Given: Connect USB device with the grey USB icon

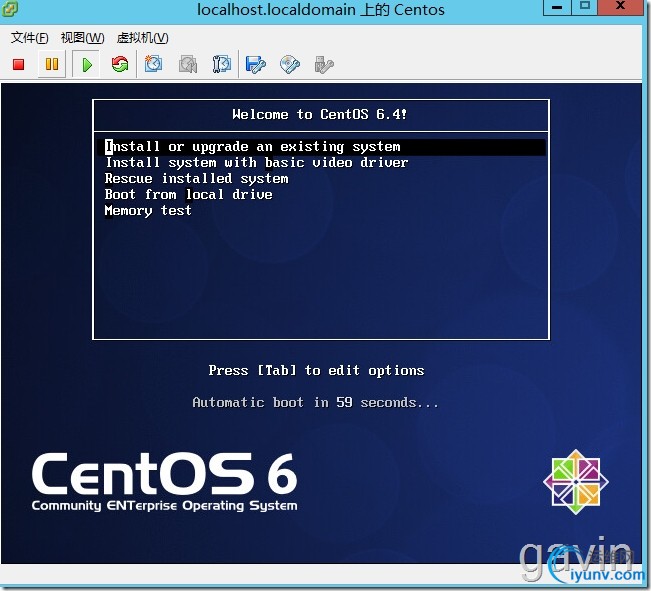Looking at the screenshot, I should coord(324,64).
